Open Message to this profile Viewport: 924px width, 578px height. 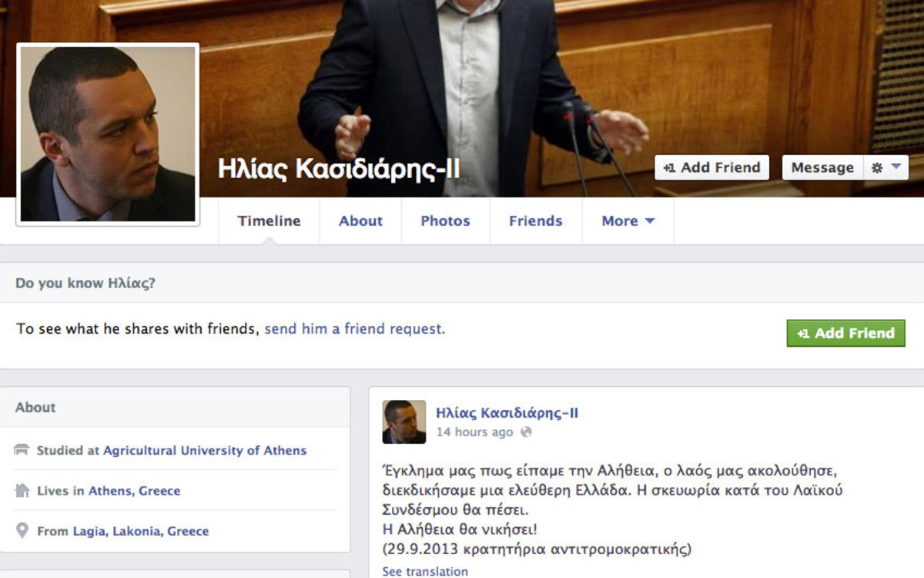(x=822, y=167)
